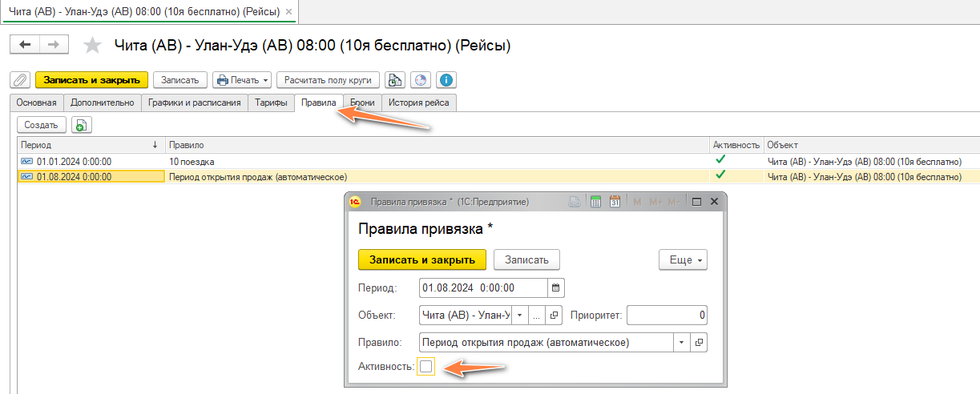Click the paperclip attachments icon
This screenshot has height=394, width=980.
coord(20,80)
